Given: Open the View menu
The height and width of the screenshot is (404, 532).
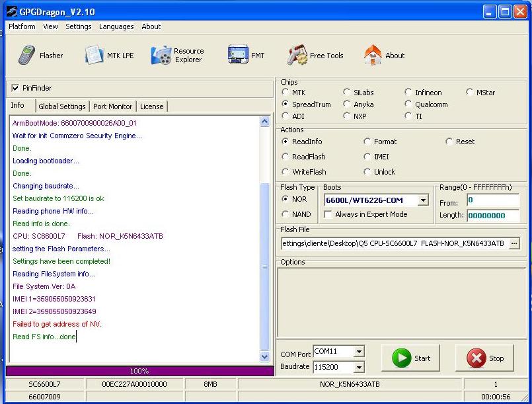Looking at the screenshot, I should tap(50, 26).
